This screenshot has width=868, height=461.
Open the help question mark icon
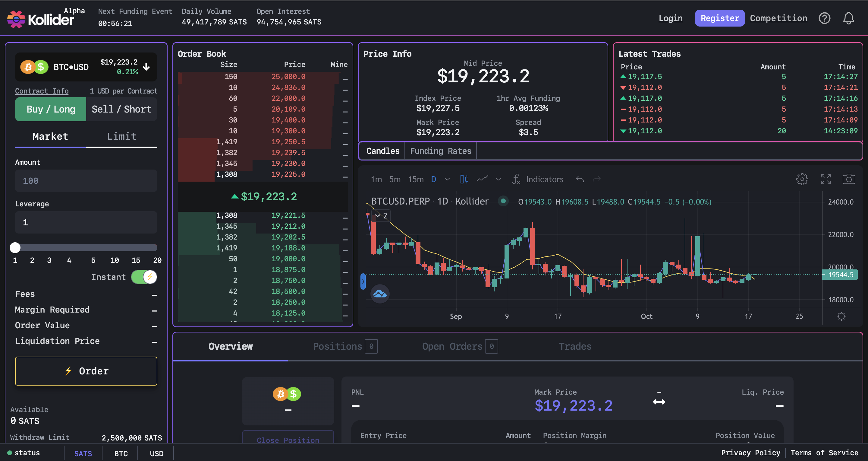point(824,18)
